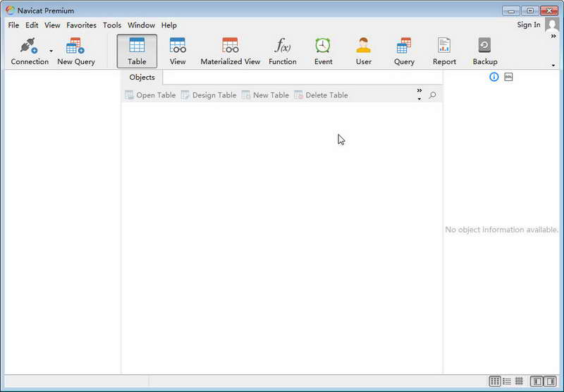Screen dimensions: 564x392
Task: Open the Event scheduler icon
Action: point(323,51)
